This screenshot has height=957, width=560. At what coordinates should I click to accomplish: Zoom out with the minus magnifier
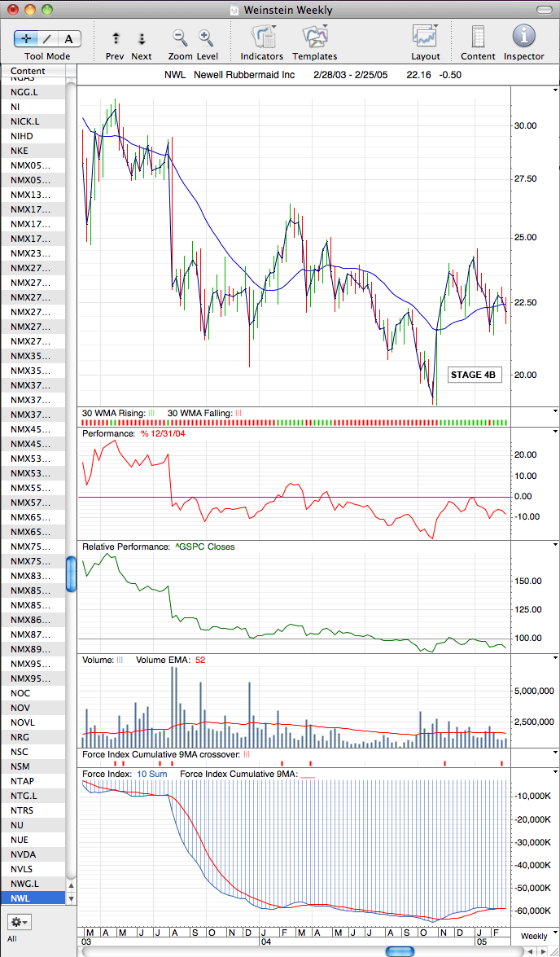pos(180,38)
